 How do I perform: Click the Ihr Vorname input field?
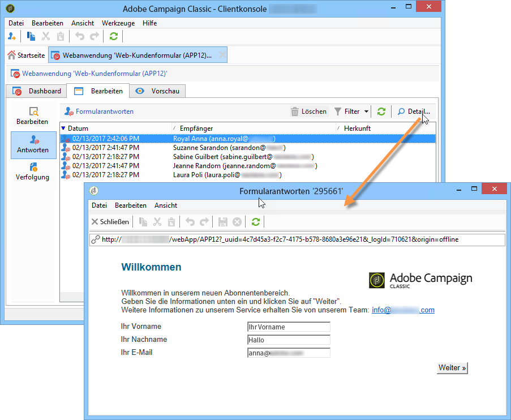pos(289,327)
